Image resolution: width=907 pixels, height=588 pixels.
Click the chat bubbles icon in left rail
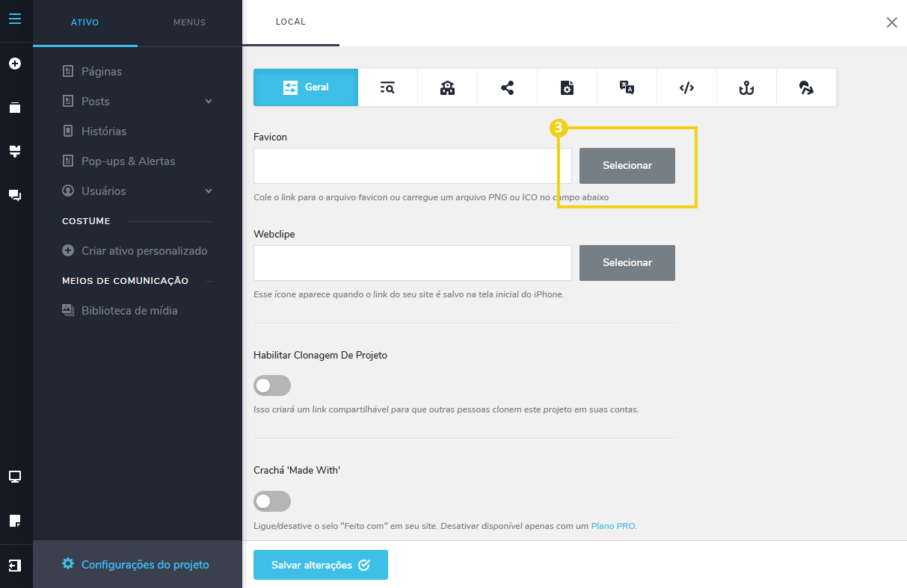[15, 196]
